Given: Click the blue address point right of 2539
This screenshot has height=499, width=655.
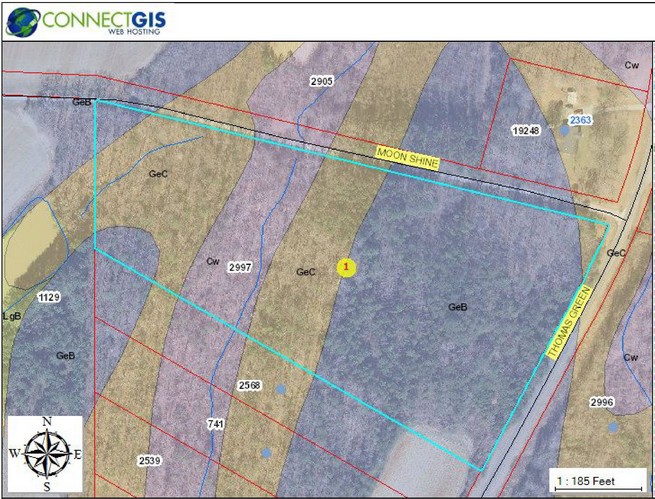Looking at the screenshot, I should pyautogui.click(x=266, y=453).
